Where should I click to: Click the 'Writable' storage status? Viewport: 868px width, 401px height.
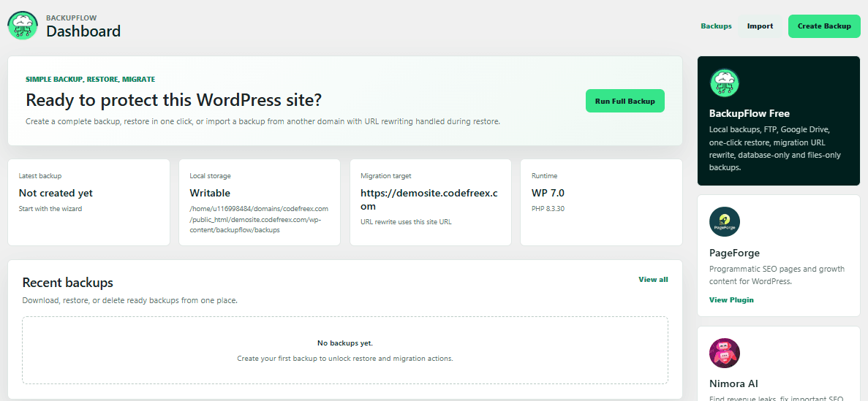click(210, 193)
